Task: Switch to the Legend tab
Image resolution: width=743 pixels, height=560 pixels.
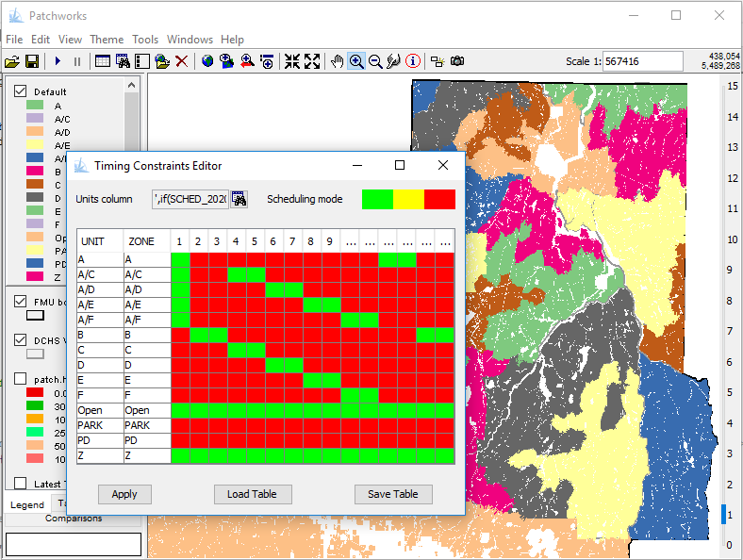Action: click(26, 504)
